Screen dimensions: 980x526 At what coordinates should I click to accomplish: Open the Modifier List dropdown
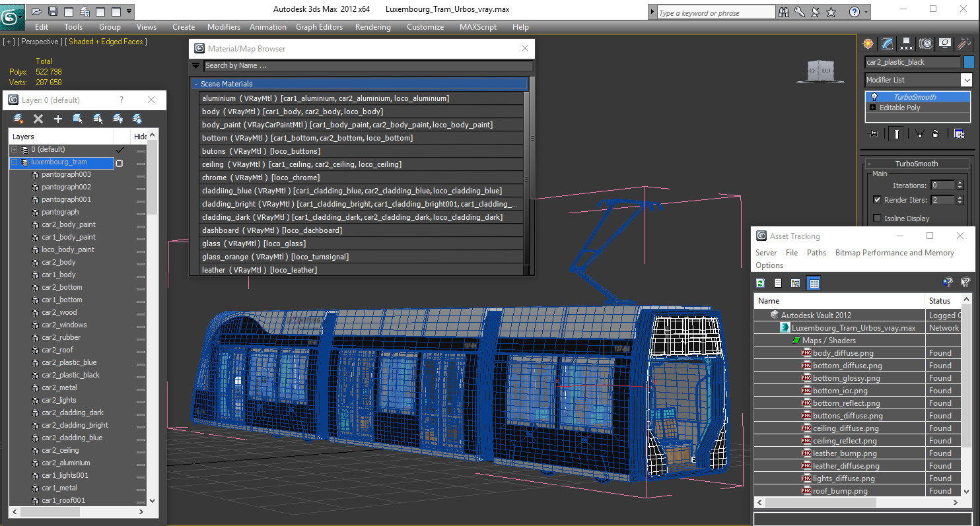pos(967,80)
